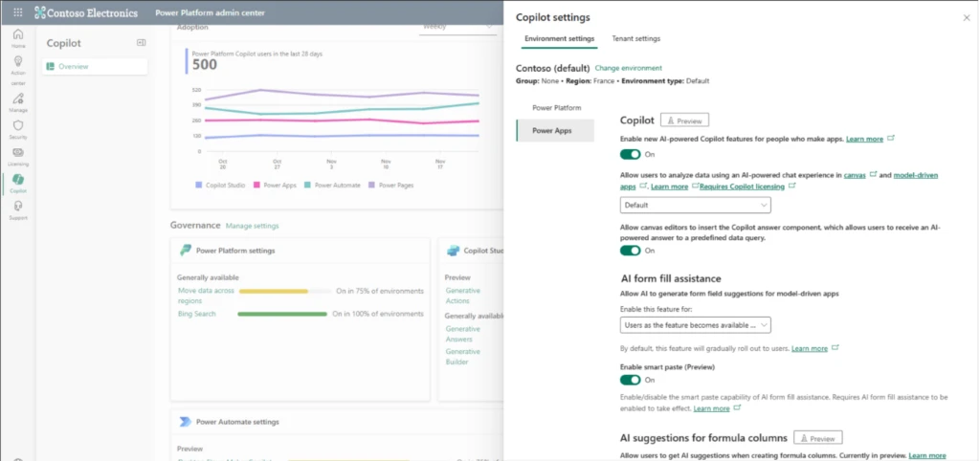The width and height of the screenshot is (980, 461).
Task: Click the Power Apps legend swatch
Action: coord(256,185)
